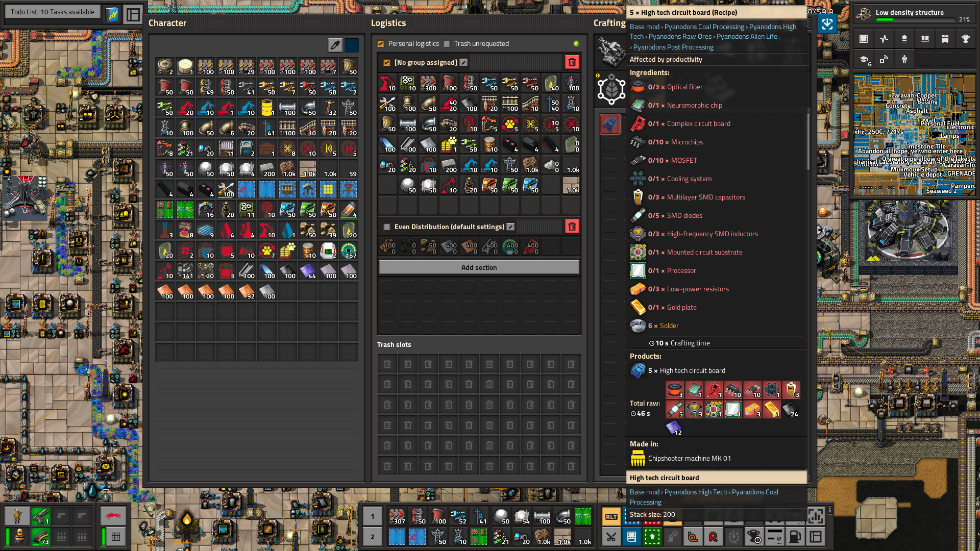Open shortcut bar three-dot options menu

[x=830, y=510]
